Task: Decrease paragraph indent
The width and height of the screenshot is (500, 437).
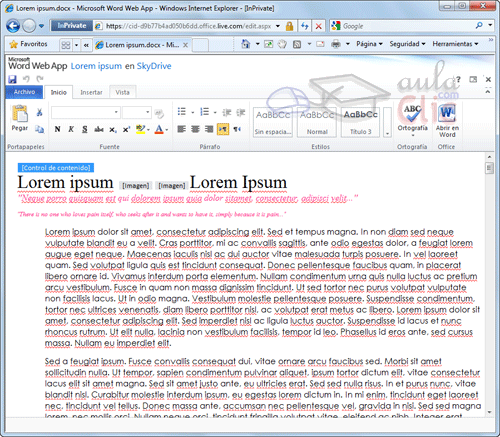Action: [x=227, y=112]
